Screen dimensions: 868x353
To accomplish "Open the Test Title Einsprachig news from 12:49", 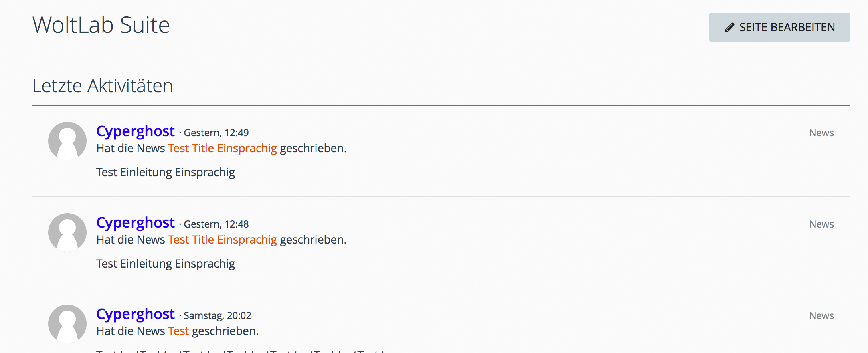I will pyautogui.click(x=222, y=149).
